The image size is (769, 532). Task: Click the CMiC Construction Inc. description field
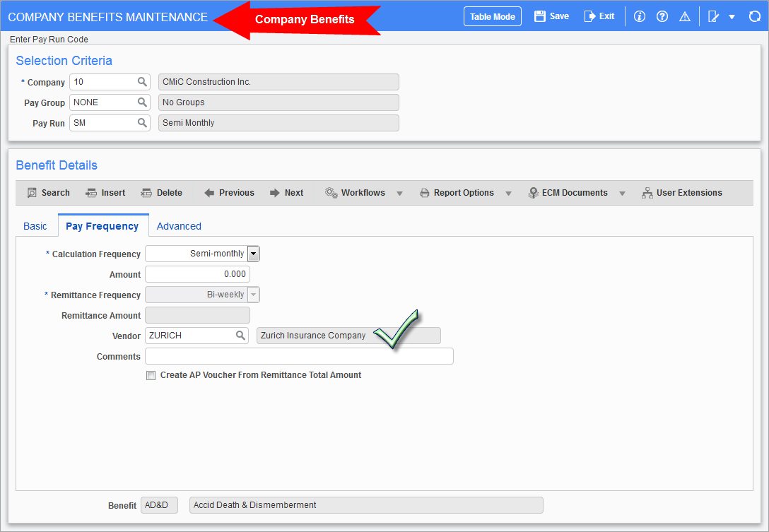click(278, 82)
